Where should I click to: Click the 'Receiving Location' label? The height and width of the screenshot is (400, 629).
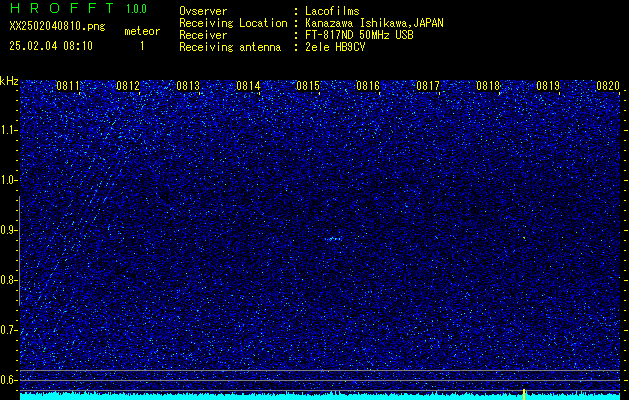point(233,23)
